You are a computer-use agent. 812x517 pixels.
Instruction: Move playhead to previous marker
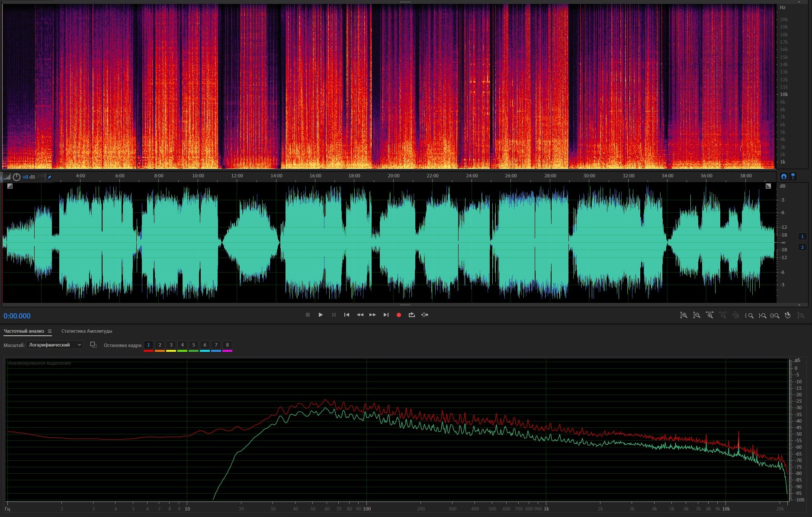tap(347, 315)
